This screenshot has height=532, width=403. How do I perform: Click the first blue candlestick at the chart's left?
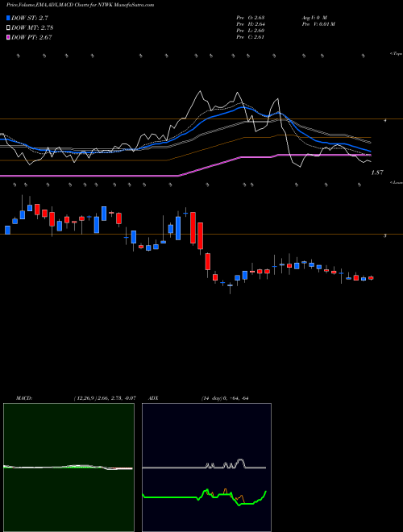7,230
